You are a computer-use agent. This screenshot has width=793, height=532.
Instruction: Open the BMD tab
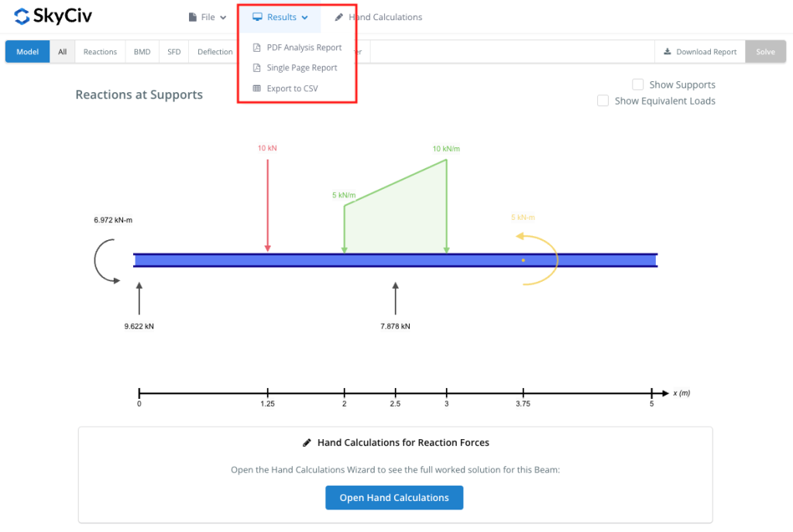point(142,52)
